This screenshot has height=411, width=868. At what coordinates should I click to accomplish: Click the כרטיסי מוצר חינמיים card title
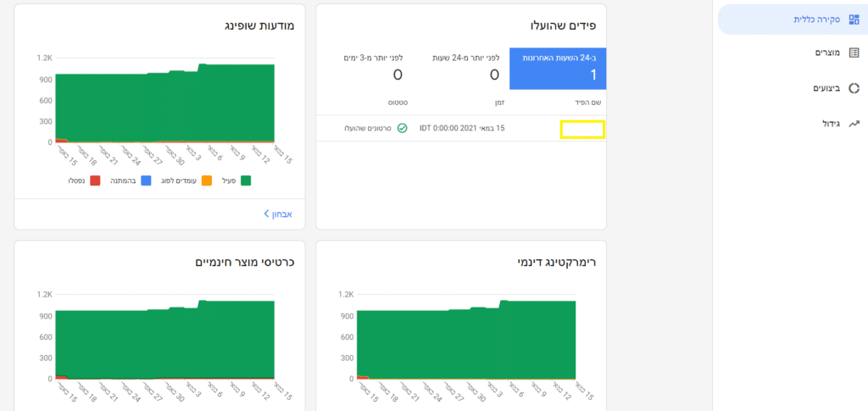pyautogui.click(x=245, y=262)
